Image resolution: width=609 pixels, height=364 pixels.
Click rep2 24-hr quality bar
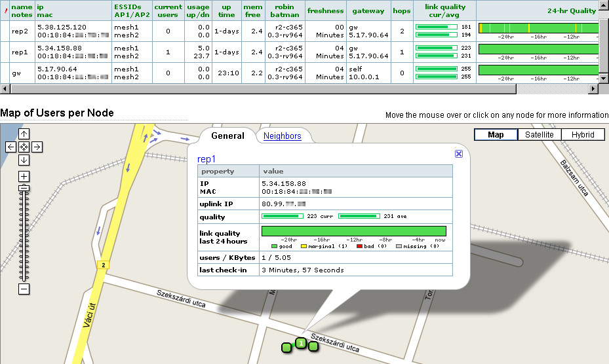pos(538,28)
